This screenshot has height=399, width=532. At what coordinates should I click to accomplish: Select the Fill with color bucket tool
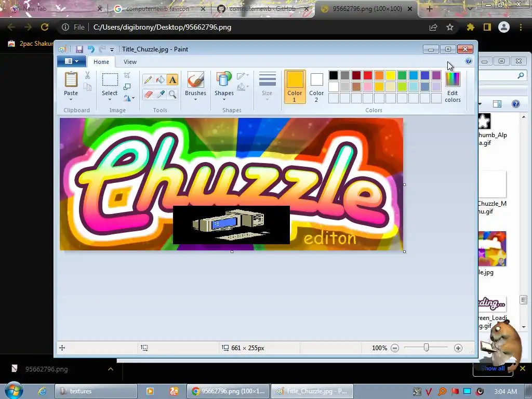(x=160, y=79)
